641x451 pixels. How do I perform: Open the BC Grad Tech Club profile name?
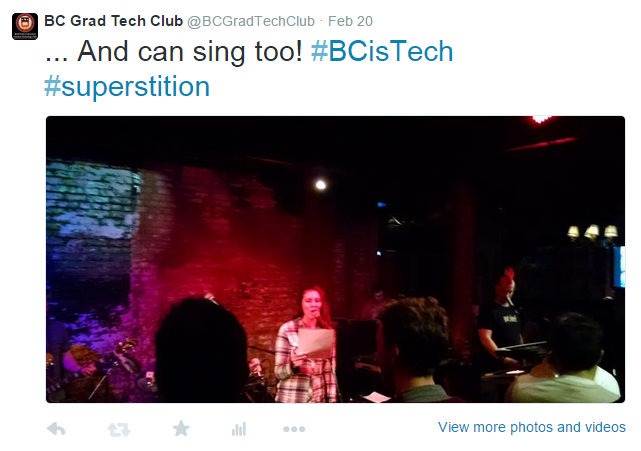(113, 20)
